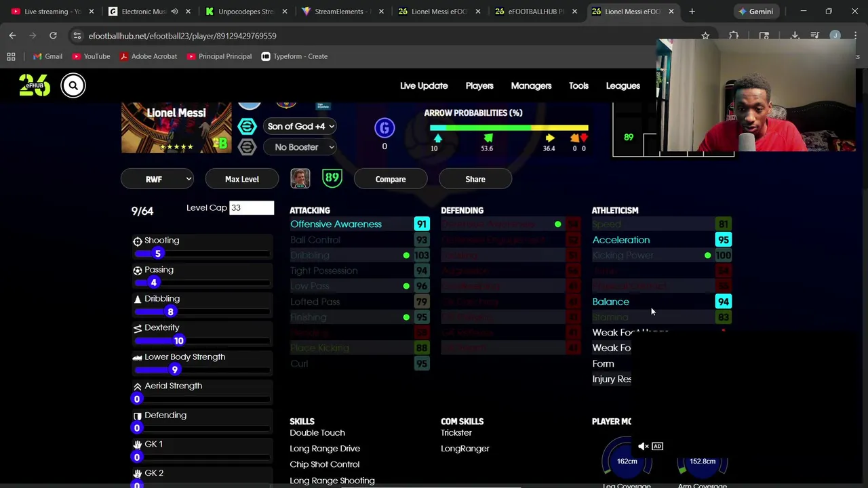Open the Son of God +4 booster dropdown
Image resolution: width=868 pixels, height=488 pixels.
300,126
